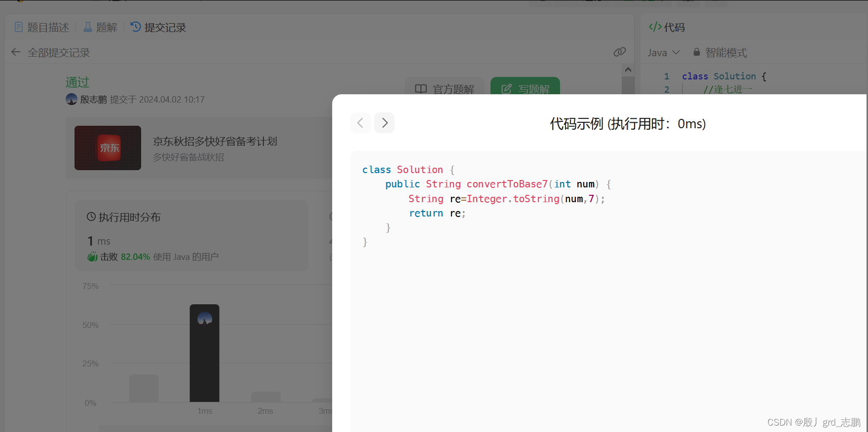
Task: Click the convertToBase7 method name in code
Action: [507, 184]
